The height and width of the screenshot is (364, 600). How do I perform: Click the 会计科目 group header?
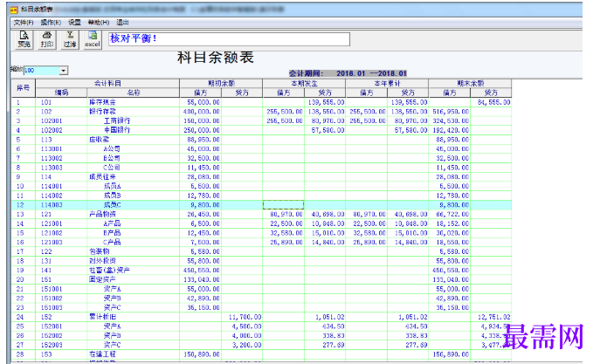107,83
